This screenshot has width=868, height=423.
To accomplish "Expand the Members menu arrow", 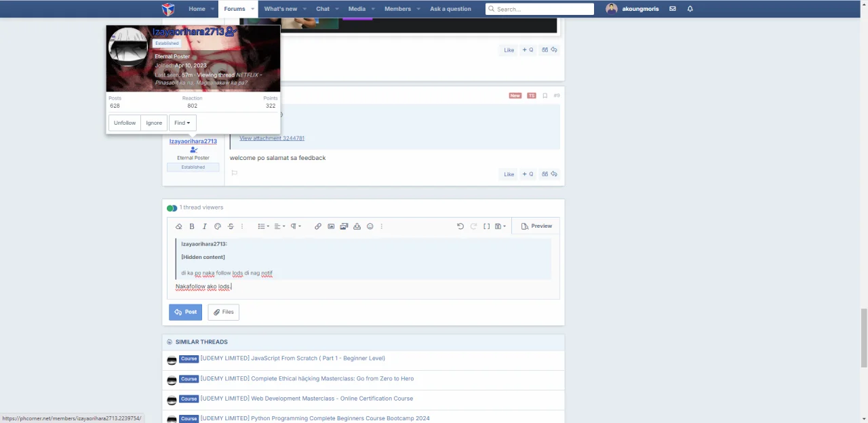I will (x=419, y=9).
